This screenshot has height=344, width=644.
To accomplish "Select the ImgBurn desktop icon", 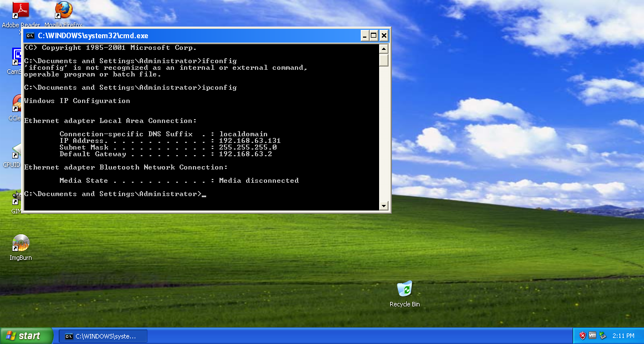I will pos(21,247).
